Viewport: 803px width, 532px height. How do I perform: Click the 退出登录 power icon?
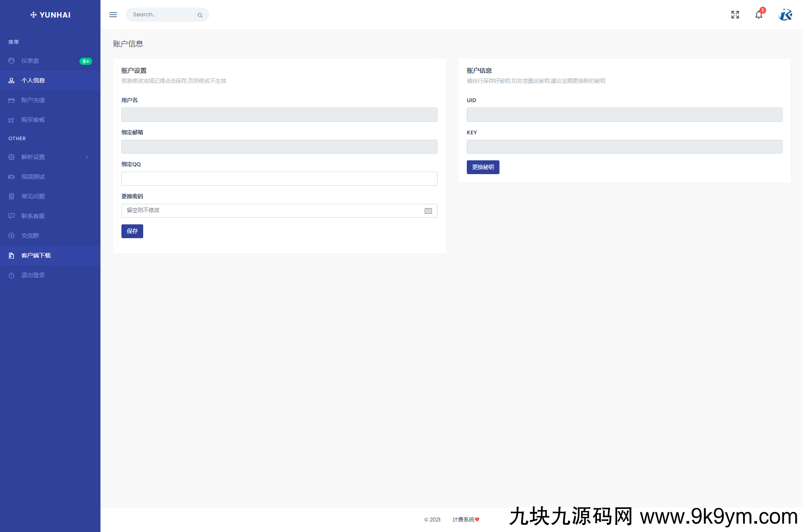point(11,275)
